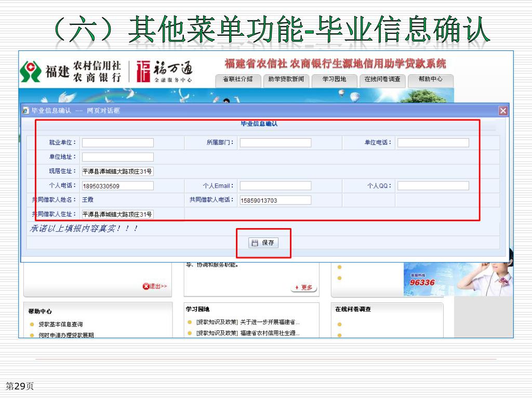Focus the 个人QQ input field

coord(433,185)
